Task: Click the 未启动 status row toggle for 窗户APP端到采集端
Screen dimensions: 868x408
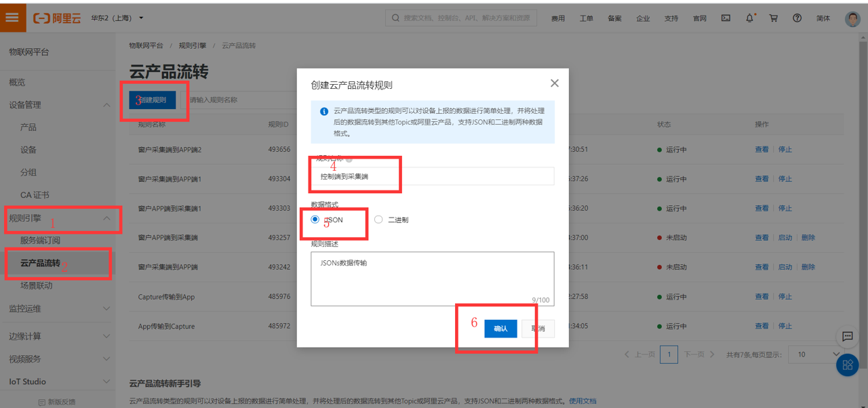Action: [785, 237]
